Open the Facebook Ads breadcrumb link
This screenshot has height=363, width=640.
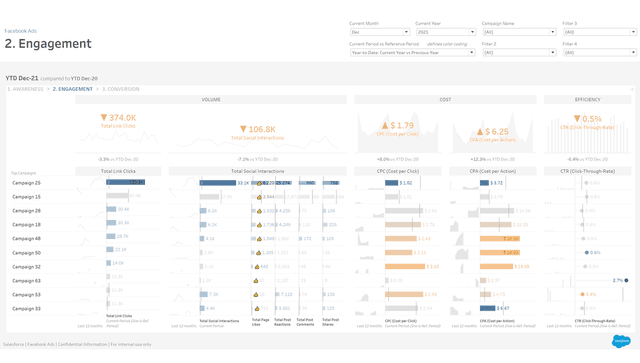(20, 31)
